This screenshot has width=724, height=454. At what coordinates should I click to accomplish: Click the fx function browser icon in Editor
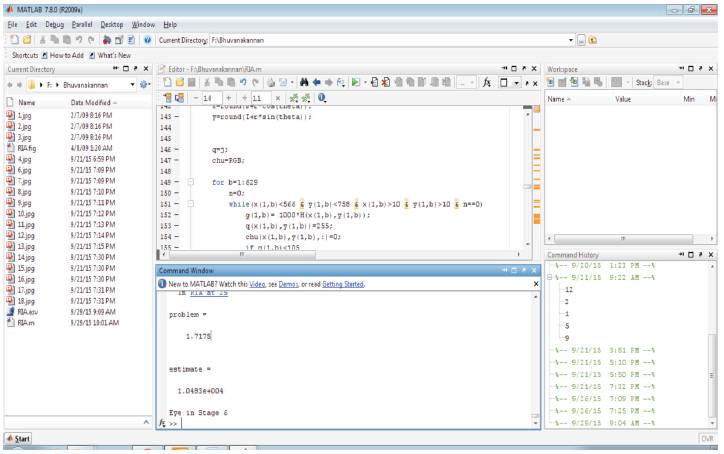[x=487, y=83]
